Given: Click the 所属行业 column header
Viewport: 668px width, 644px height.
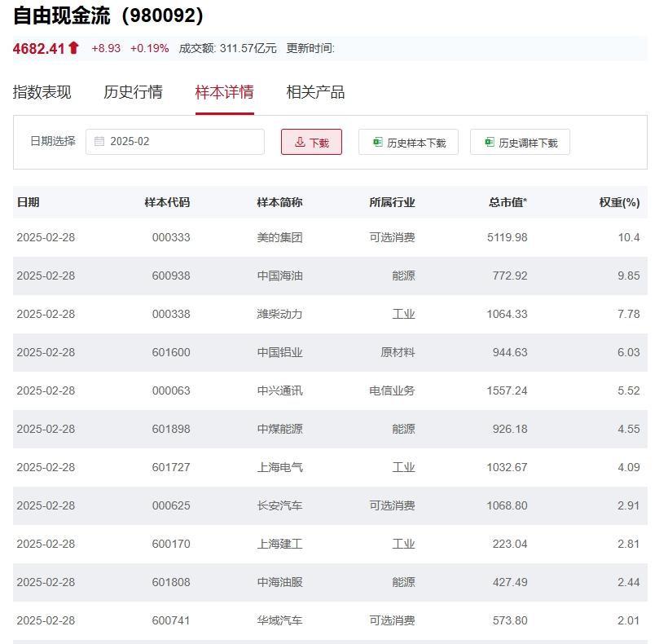Looking at the screenshot, I should (x=392, y=202).
